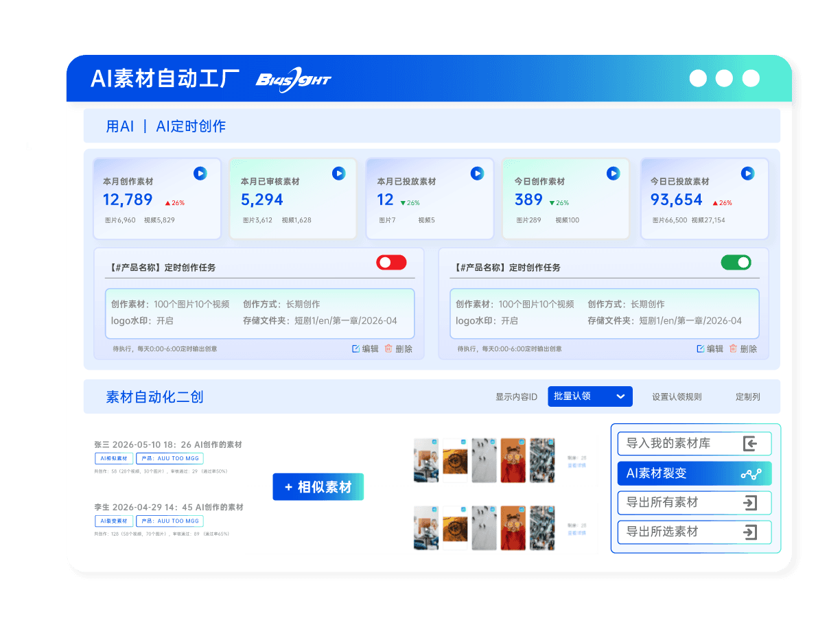Image resolution: width=840 pixels, height=640 pixels.
Task: Click AI素材裂变 node graph icon
Action: (751, 474)
